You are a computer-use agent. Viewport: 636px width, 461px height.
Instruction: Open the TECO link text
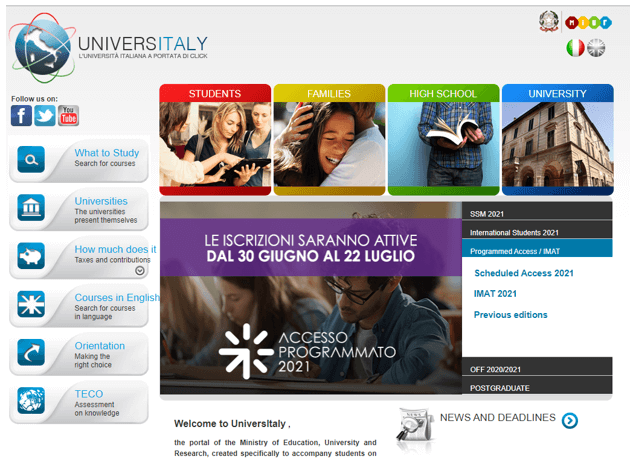click(x=89, y=394)
